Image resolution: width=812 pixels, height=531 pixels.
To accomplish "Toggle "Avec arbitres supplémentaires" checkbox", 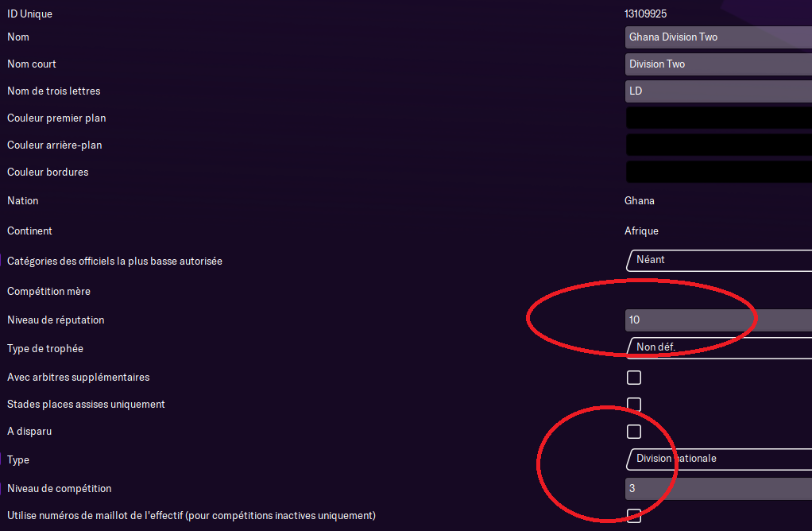I will 634,378.
